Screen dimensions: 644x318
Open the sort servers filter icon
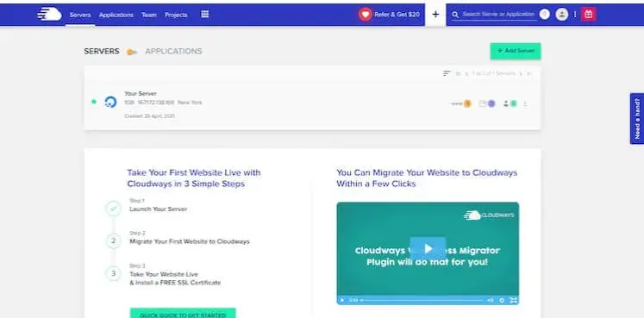coord(447,73)
